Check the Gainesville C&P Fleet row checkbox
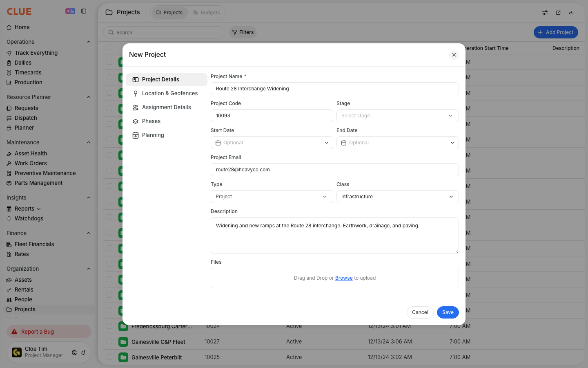Screen dimensions: 588x368 click(109, 341)
